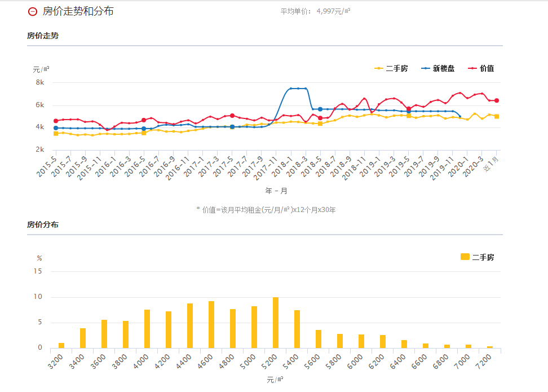
Task: Toggle 二手房 legend in the bar chart
Action: coord(477,257)
